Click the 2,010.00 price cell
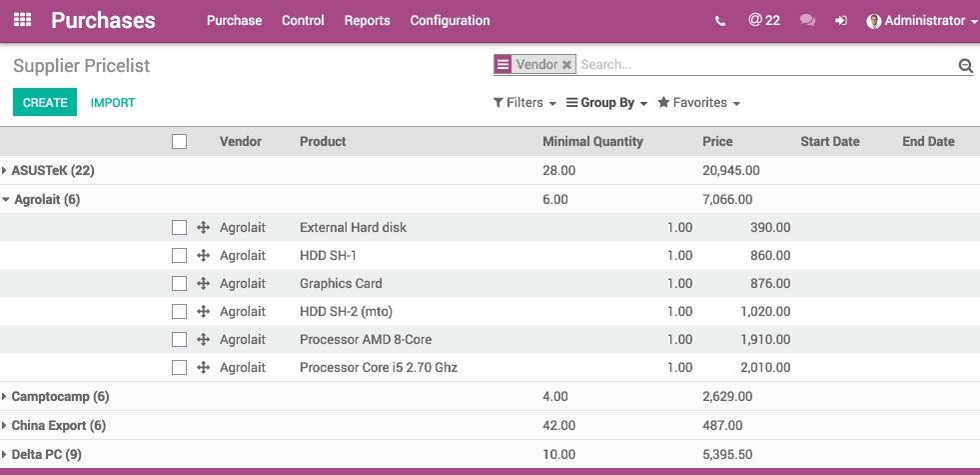980x475 pixels. 765,368
